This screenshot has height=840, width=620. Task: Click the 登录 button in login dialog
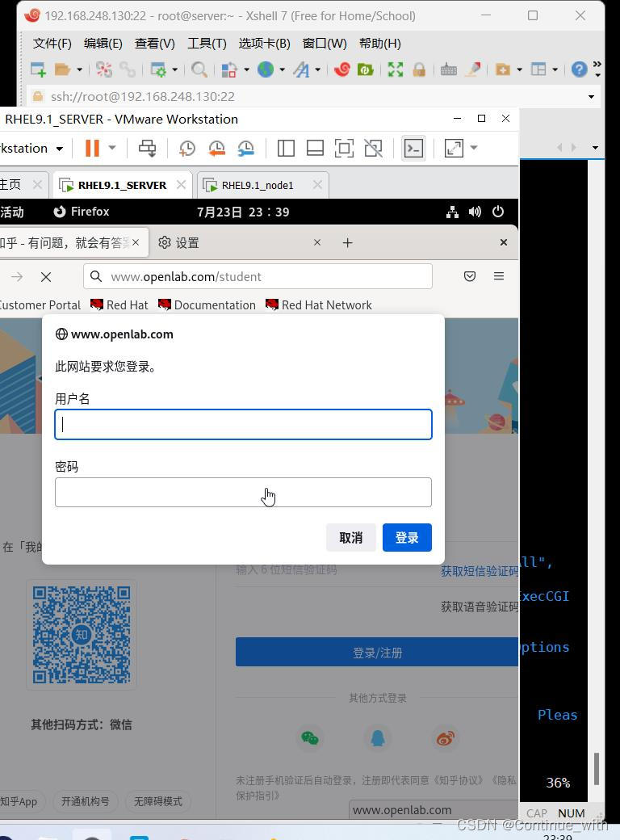(x=407, y=537)
